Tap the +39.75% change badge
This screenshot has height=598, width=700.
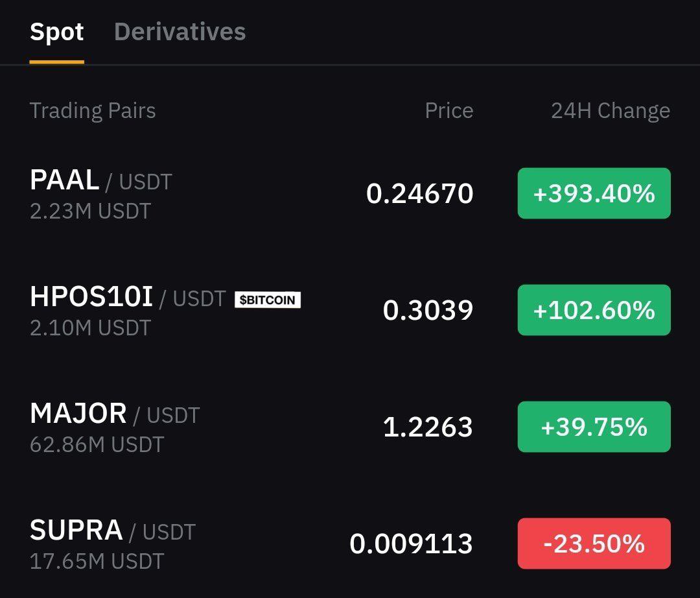[x=594, y=427]
